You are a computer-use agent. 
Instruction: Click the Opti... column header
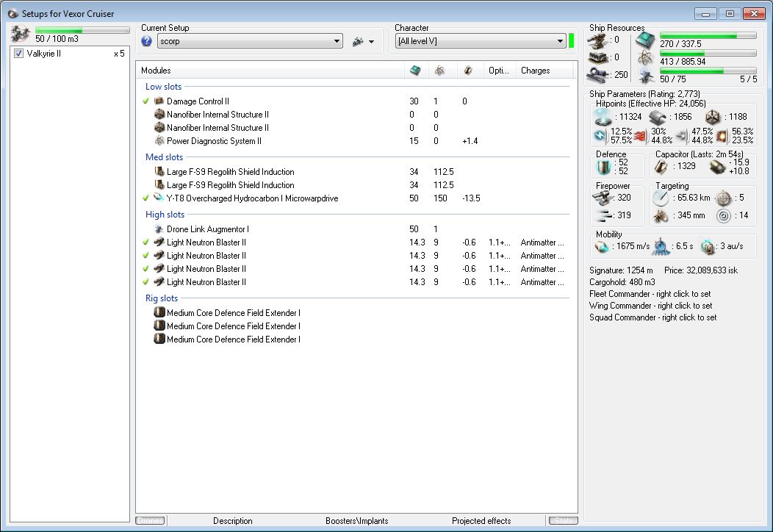tap(500, 71)
